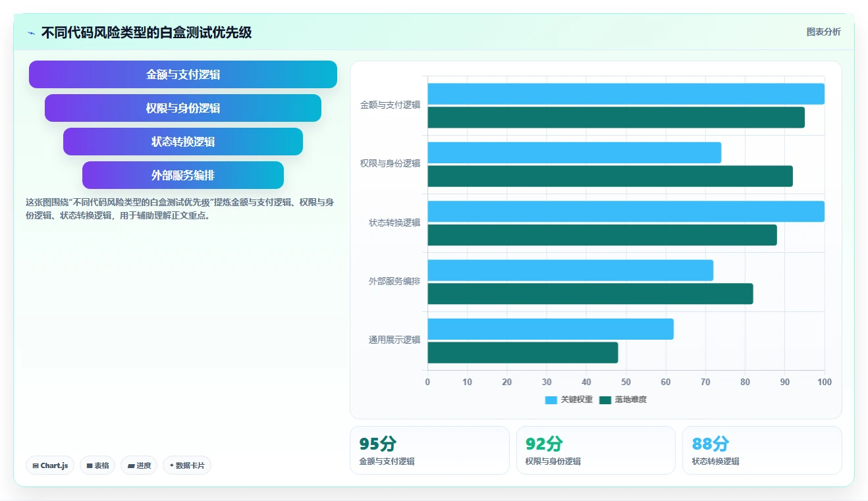Click the 状态转换逻辑 关键权重 blue bar

pos(626,211)
